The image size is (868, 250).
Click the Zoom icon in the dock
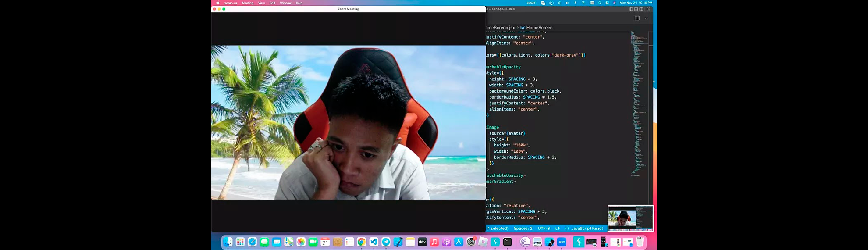[562, 242]
